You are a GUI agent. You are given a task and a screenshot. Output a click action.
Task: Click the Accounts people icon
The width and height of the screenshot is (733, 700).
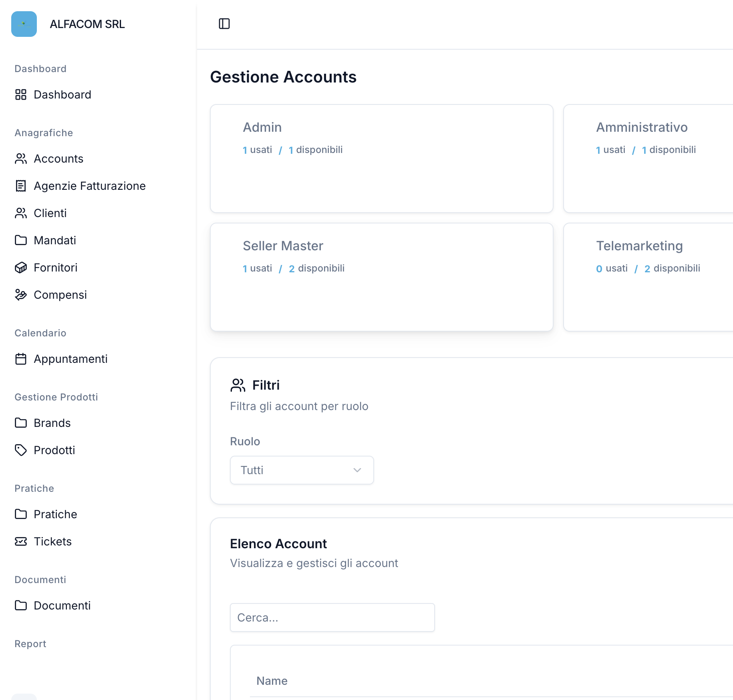pyautogui.click(x=21, y=159)
